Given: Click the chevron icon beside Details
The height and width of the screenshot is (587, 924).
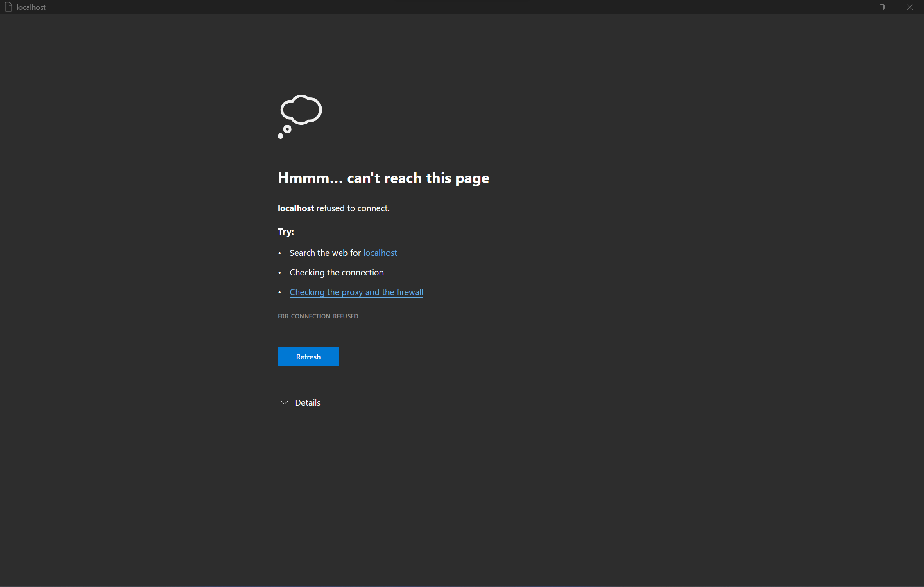Looking at the screenshot, I should pos(284,402).
